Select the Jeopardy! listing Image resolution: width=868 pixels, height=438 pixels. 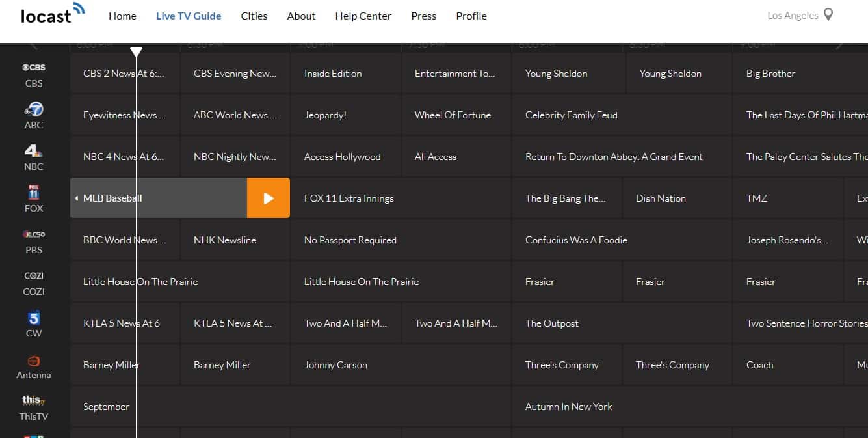pyautogui.click(x=346, y=115)
